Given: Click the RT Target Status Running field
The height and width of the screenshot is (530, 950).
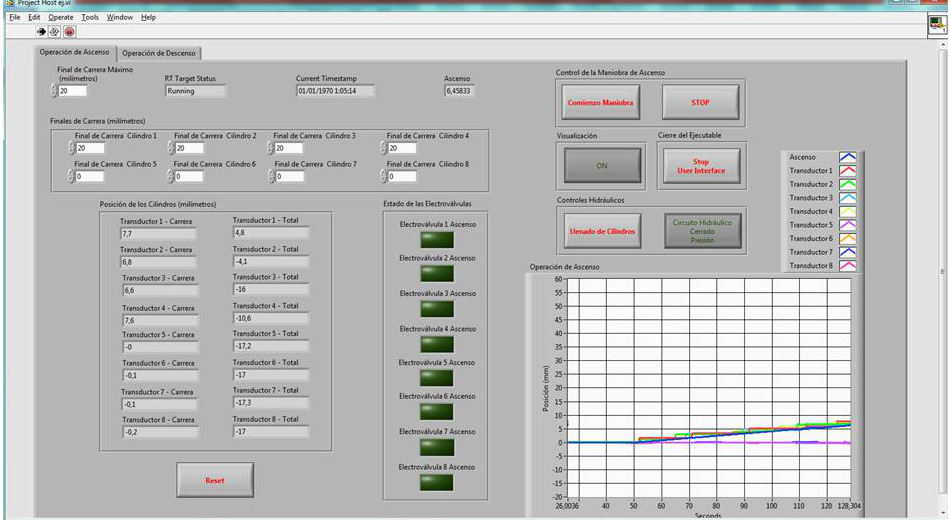Looking at the screenshot, I should [x=195, y=91].
